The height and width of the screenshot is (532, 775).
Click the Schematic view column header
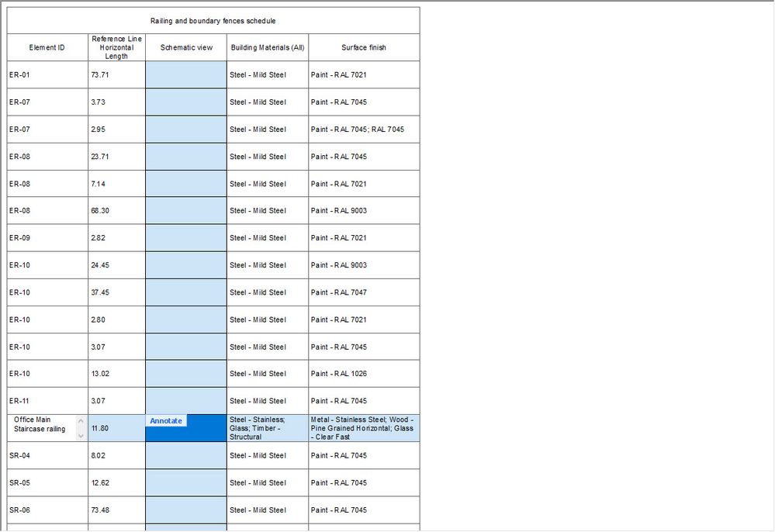click(186, 48)
